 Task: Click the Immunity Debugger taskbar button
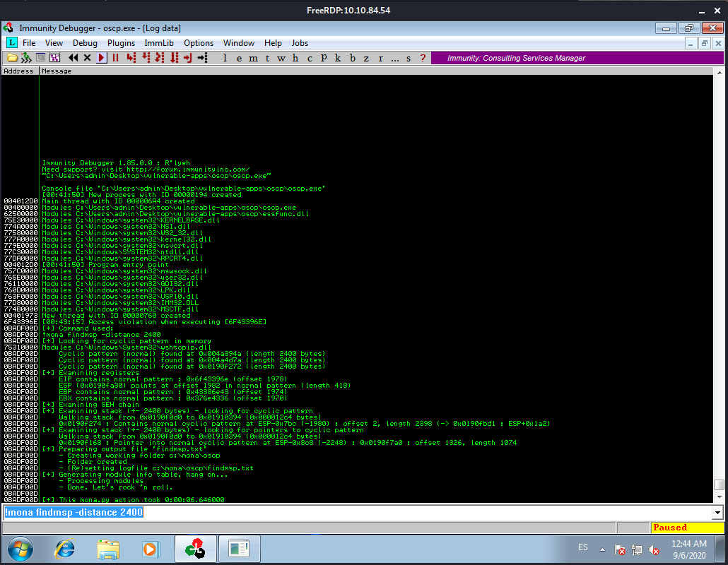(x=196, y=549)
